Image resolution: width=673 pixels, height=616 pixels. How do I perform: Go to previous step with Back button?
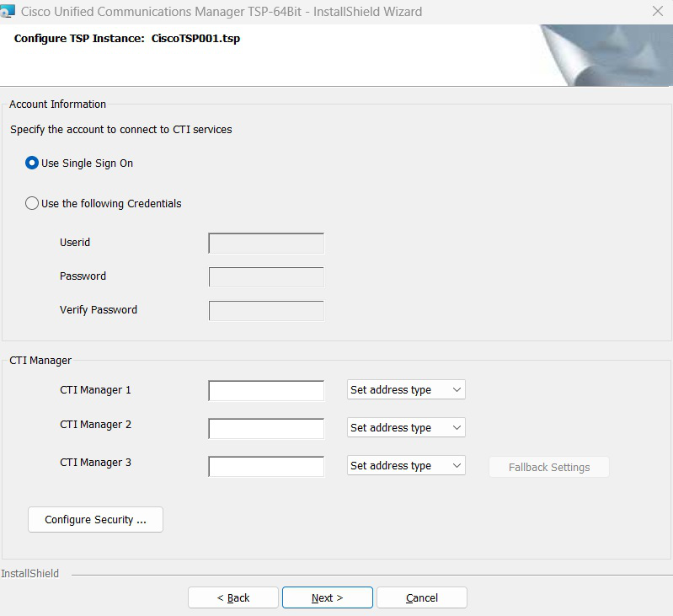click(x=233, y=597)
